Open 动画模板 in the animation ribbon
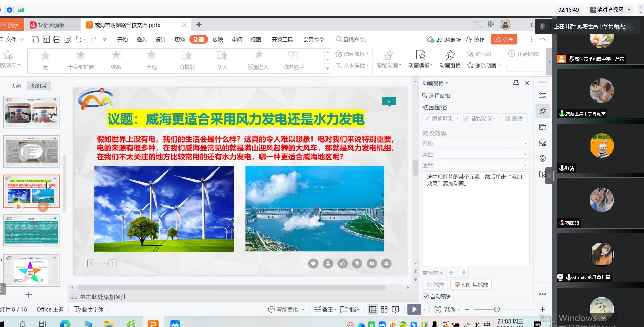Viewport: 644px width, 327px height. (x=420, y=59)
